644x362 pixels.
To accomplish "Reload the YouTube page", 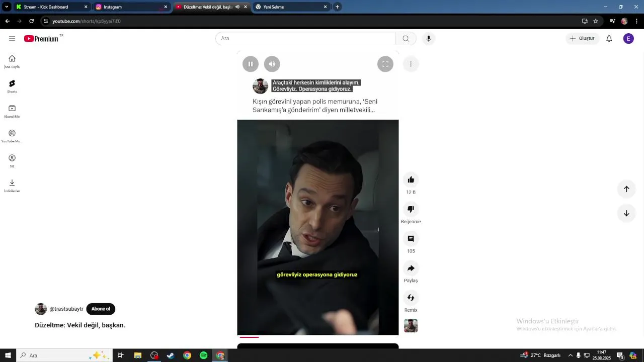I will 31,21.
